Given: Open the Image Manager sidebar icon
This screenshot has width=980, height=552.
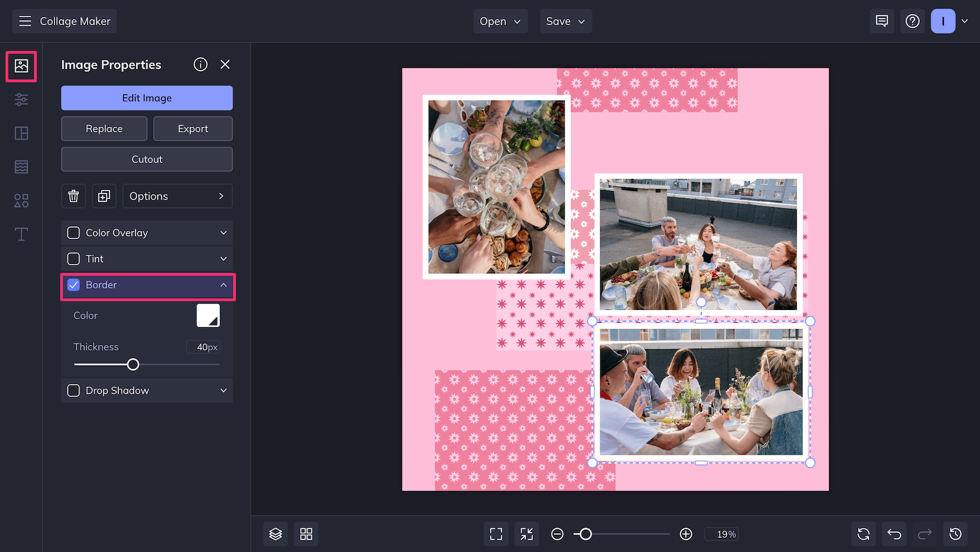Looking at the screenshot, I should pyautogui.click(x=21, y=66).
